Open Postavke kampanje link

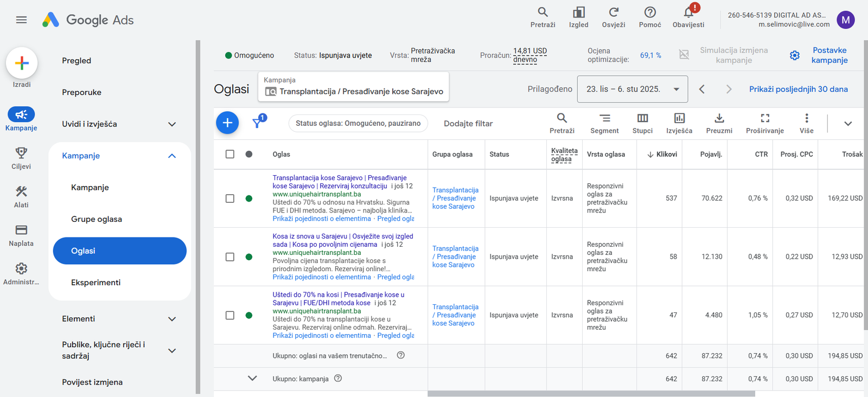[x=829, y=55]
